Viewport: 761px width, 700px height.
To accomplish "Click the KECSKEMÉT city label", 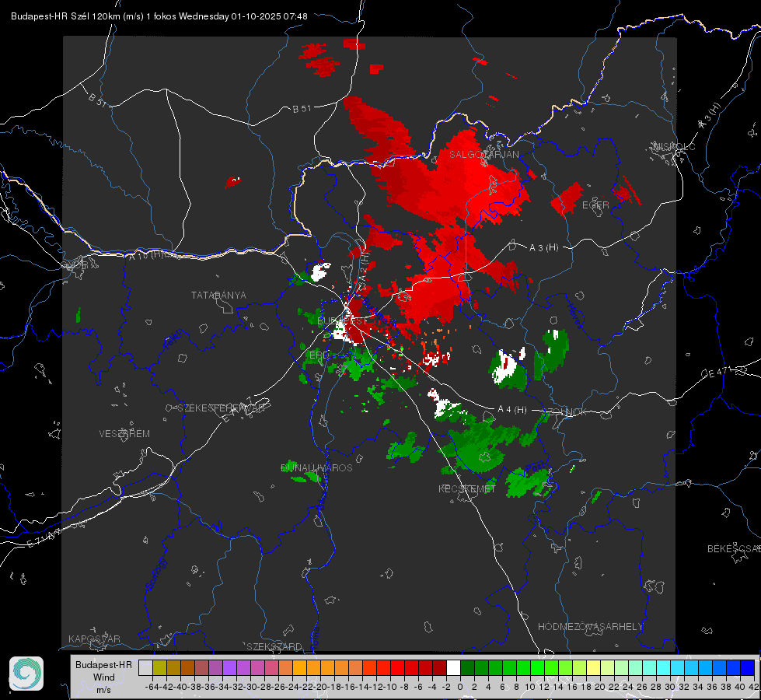I will (467, 488).
